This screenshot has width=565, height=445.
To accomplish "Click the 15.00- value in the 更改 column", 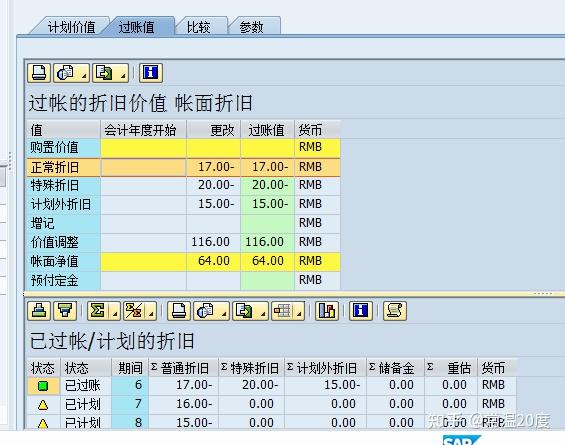I will point(216,204).
